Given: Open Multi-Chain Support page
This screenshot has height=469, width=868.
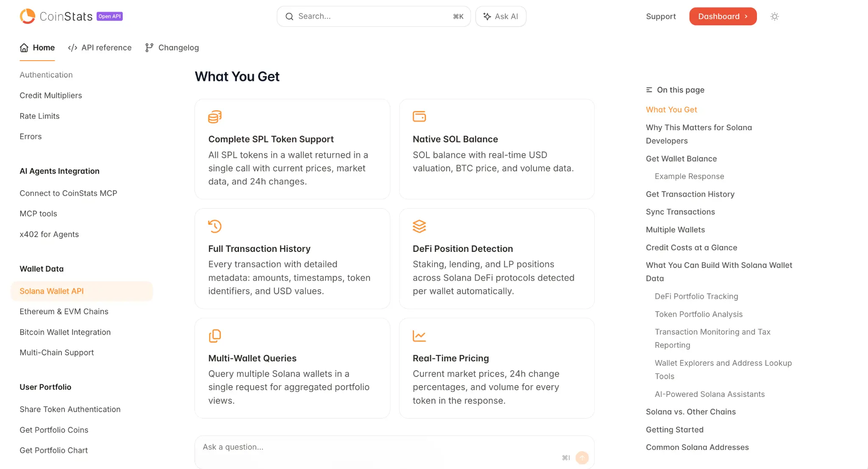Looking at the screenshot, I should [x=57, y=352].
